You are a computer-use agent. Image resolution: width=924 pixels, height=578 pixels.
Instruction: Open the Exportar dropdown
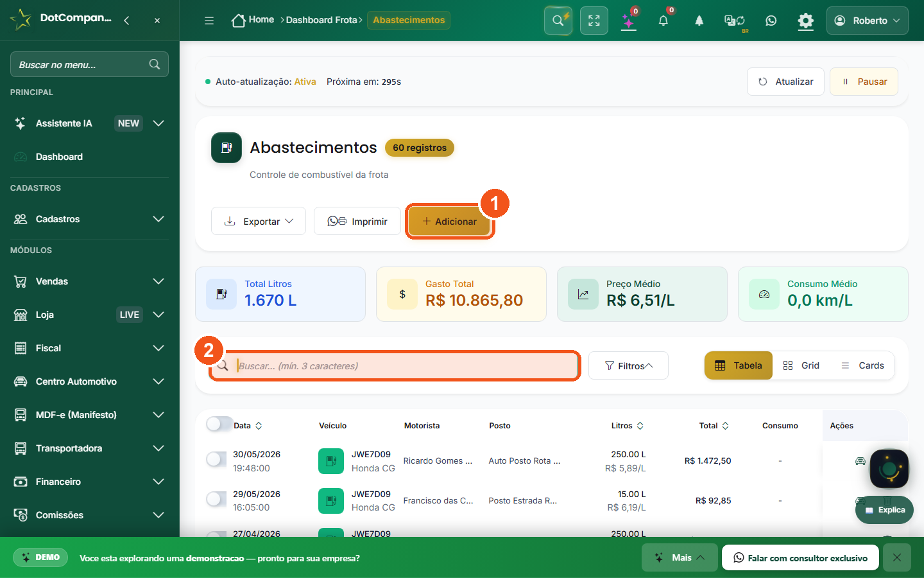pos(259,221)
